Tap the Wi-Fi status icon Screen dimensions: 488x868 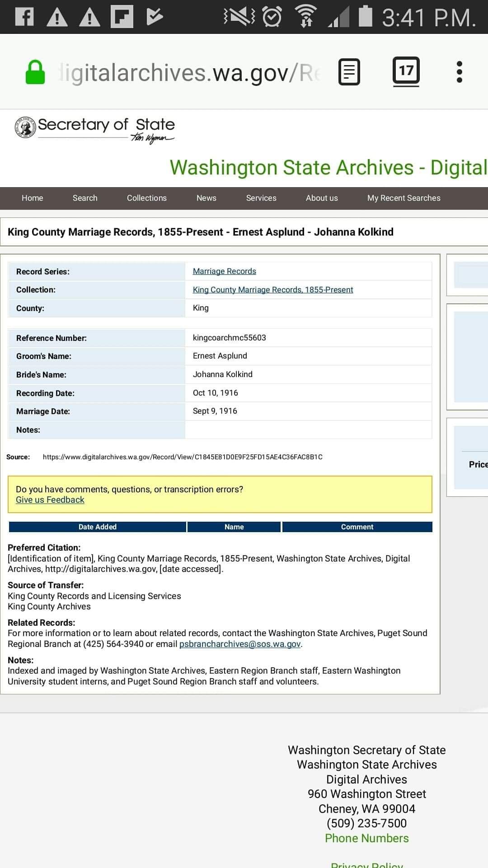[306, 17]
